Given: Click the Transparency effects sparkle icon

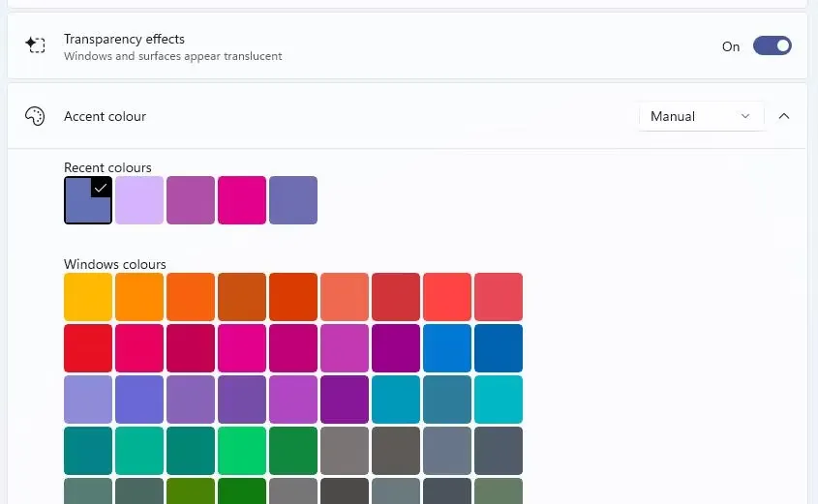Looking at the screenshot, I should click(x=35, y=45).
